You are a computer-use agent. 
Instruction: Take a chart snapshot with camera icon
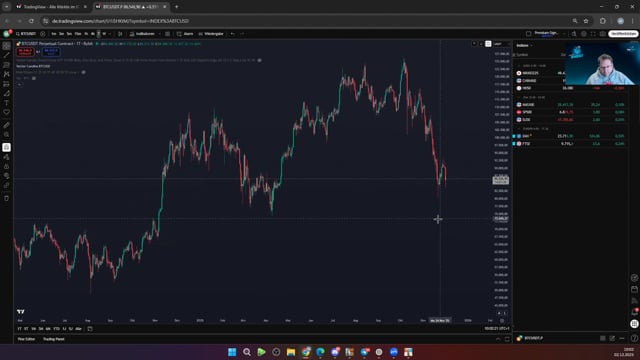[602, 34]
